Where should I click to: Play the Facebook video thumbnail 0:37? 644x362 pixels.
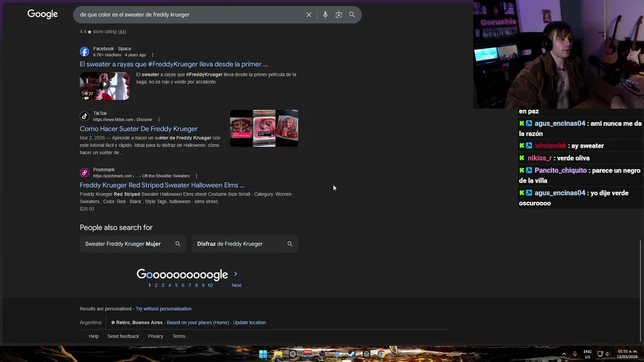click(105, 86)
